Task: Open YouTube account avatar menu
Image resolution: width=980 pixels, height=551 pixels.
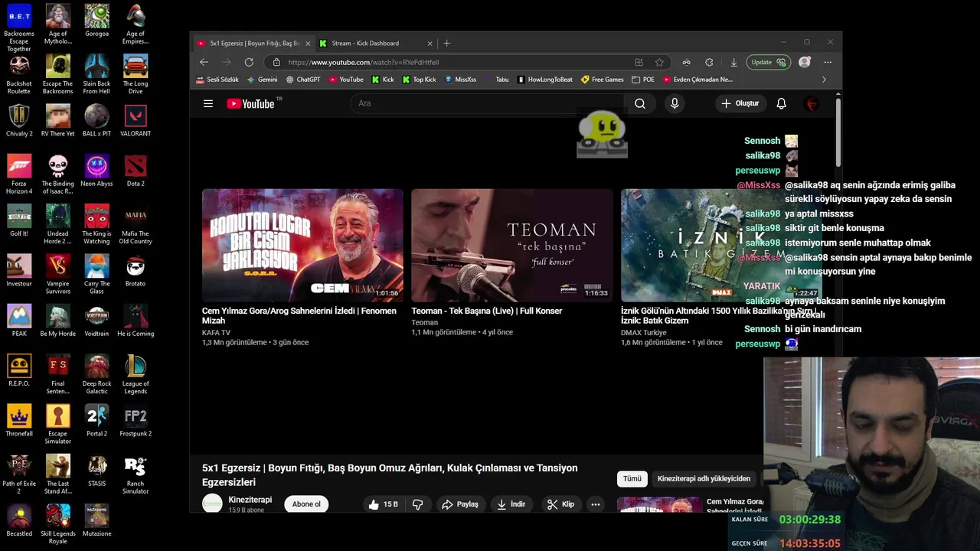Action: (x=812, y=103)
